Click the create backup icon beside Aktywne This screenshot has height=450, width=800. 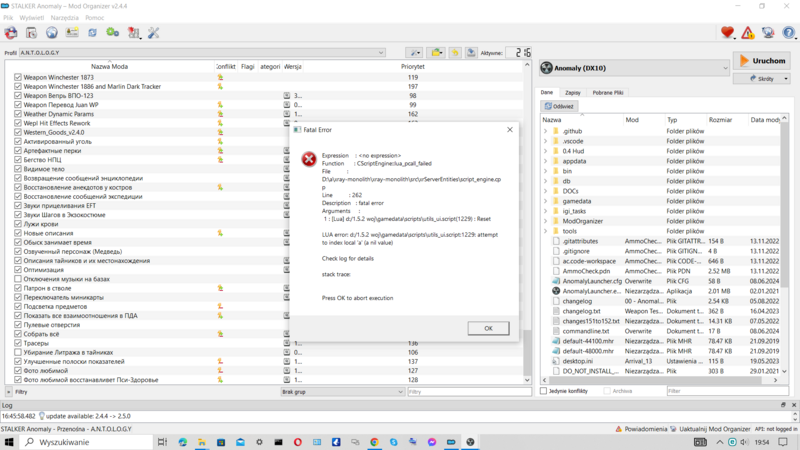pyautogui.click(x=471, y=53)
